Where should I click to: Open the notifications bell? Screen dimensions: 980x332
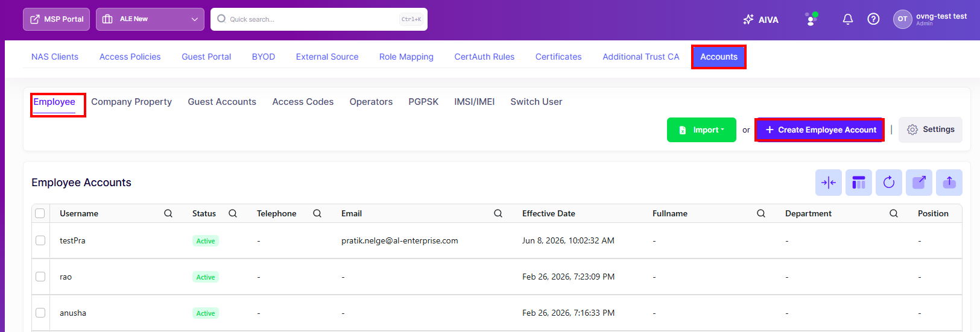[847, 19]
